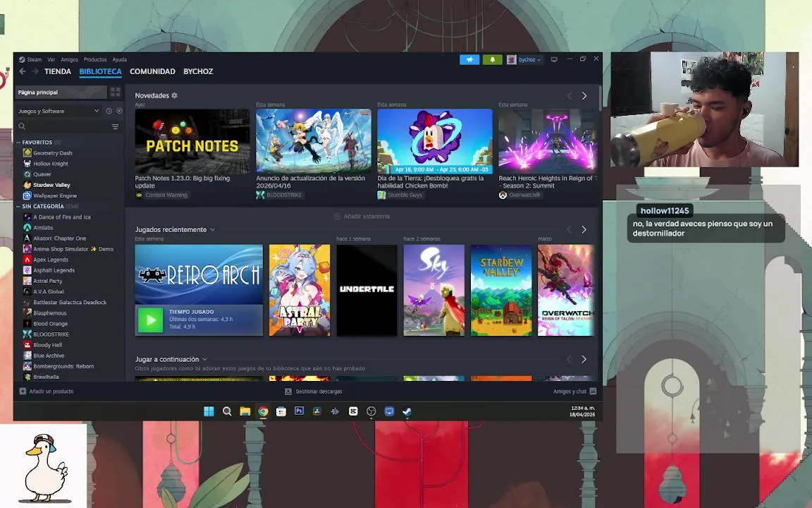Open Google Chrome from the taskbar

pos(263,411)
